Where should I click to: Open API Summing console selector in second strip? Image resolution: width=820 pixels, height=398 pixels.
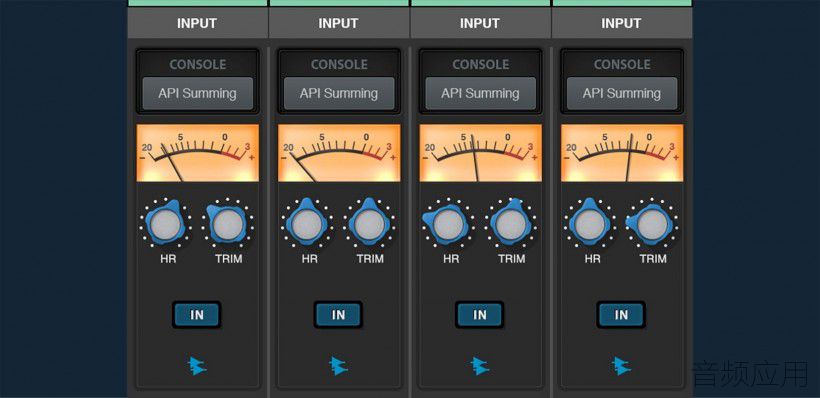click(339, 94)
